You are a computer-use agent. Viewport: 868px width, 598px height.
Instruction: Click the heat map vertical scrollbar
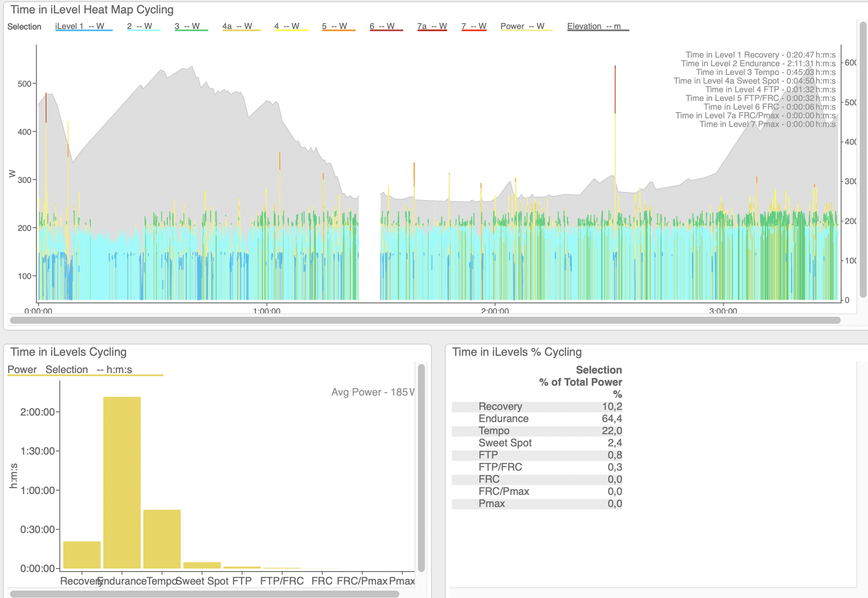[863, 160]
